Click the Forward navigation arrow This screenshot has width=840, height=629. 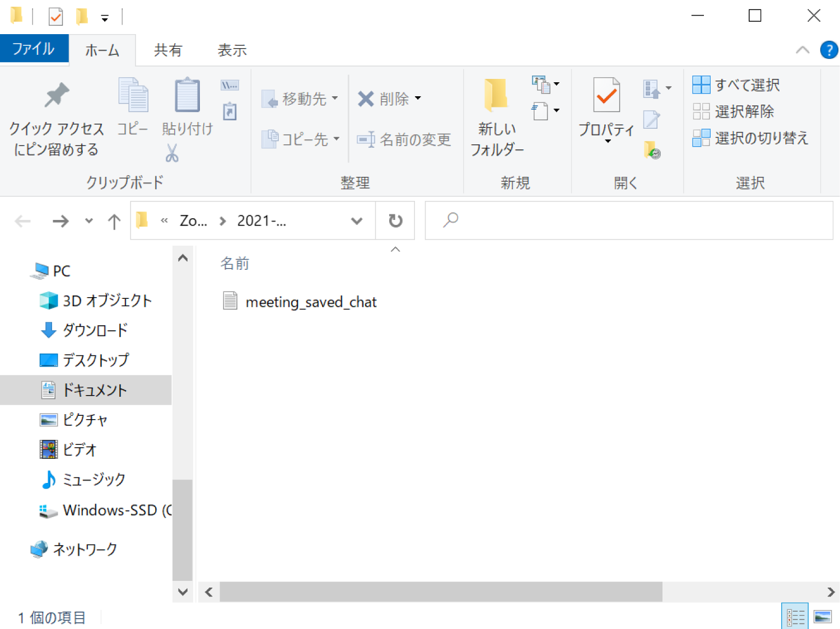click(x=60, y=221)
